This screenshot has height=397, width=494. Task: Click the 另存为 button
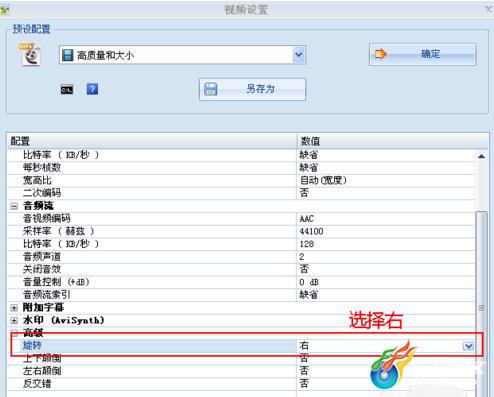[252, 89]
